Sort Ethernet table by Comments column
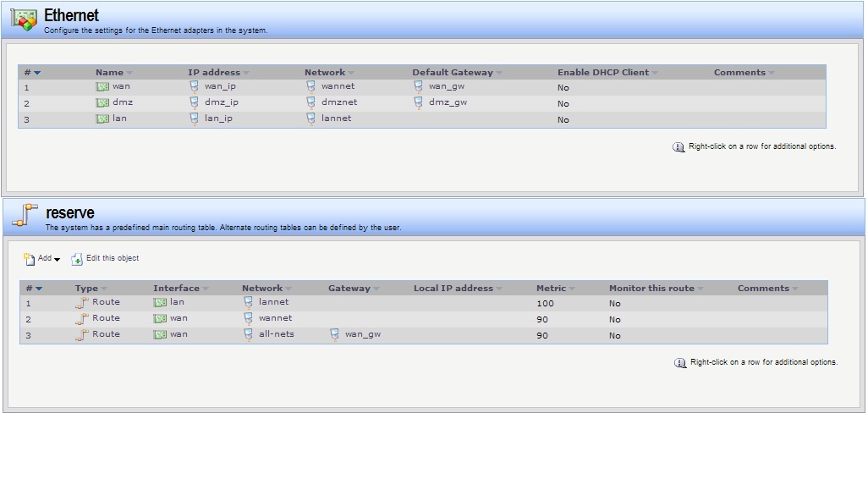 click(x=744, y=73)
